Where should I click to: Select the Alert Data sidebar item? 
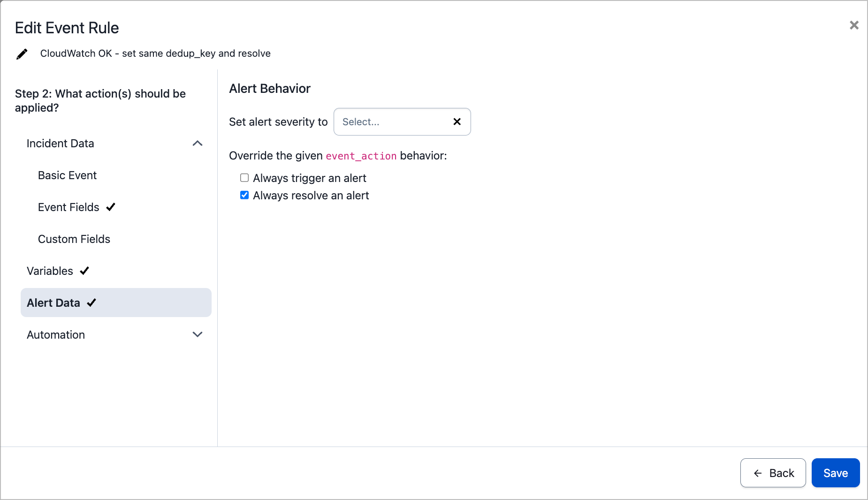pyautogui.click(x=53, y=303)
